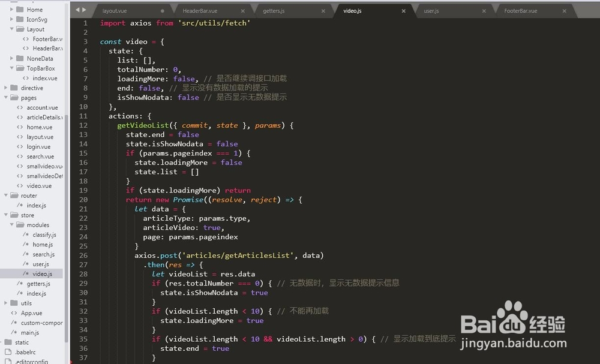
Task: Close the getters.js tab
Action: pyautogui.click(x=323, y=11)
